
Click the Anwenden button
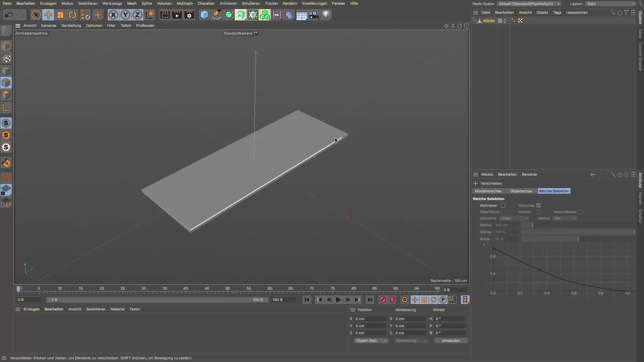[451, 341]
